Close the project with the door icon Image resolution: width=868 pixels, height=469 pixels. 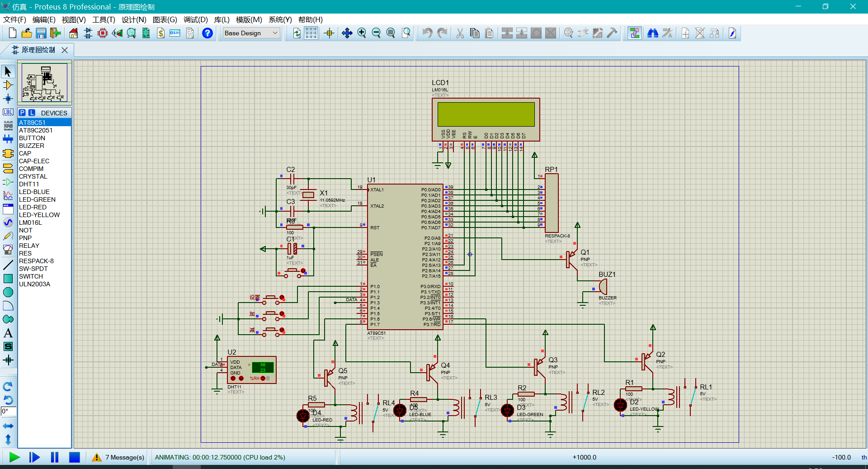click(56, 33)
